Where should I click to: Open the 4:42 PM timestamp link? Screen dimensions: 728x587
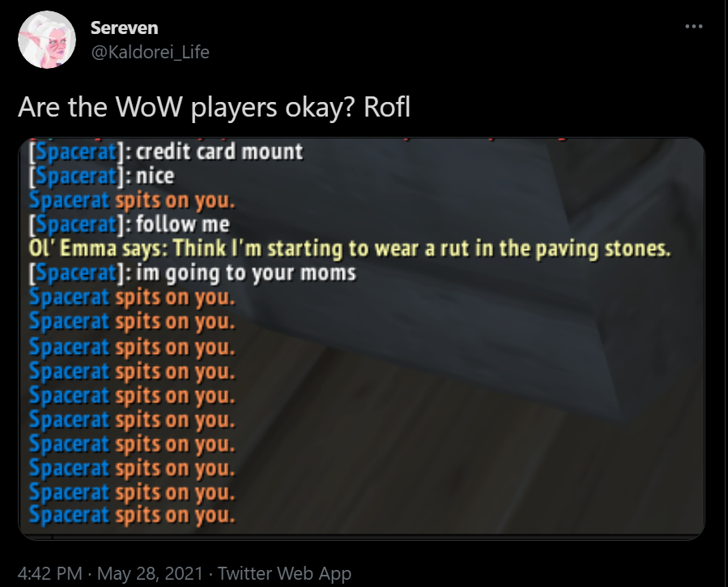49,573
